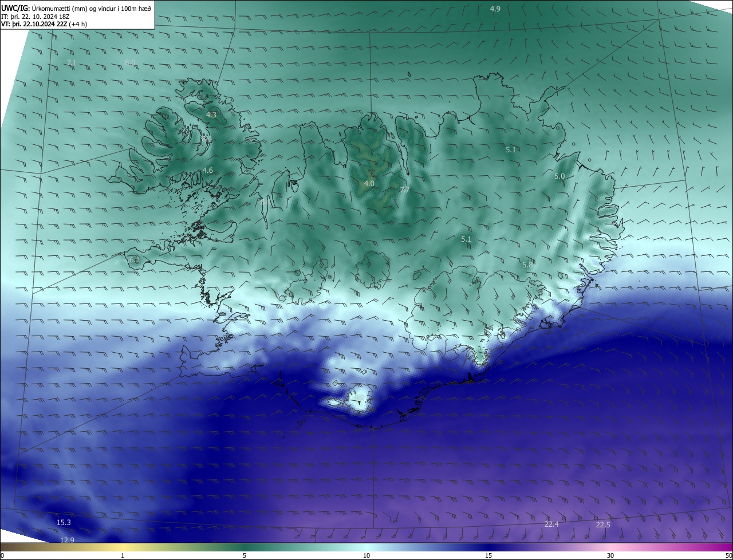Click the 22.5 value label
The image size is (733, 560).
pos(603,524)
